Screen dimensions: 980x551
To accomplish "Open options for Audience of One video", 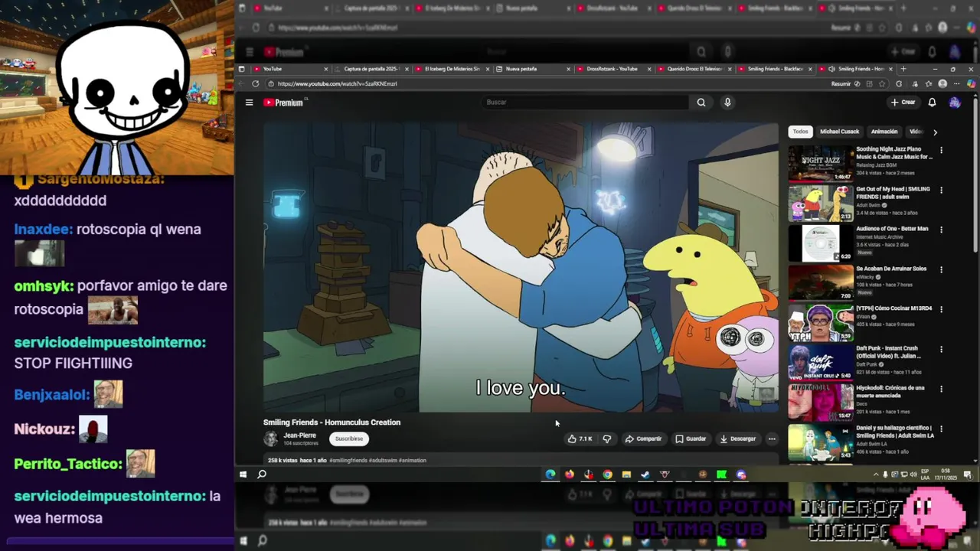I will (x=941, y=230).
